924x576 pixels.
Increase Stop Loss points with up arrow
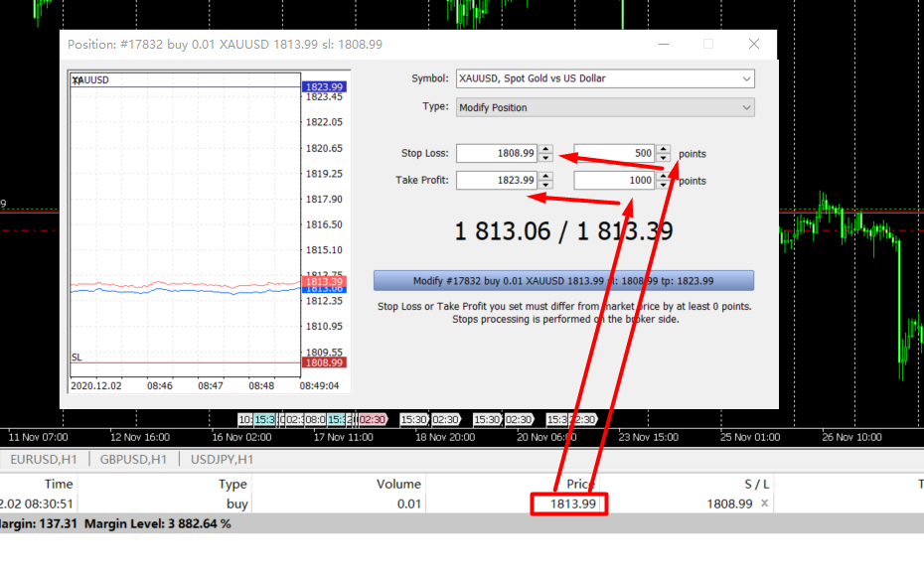point(663,149)
